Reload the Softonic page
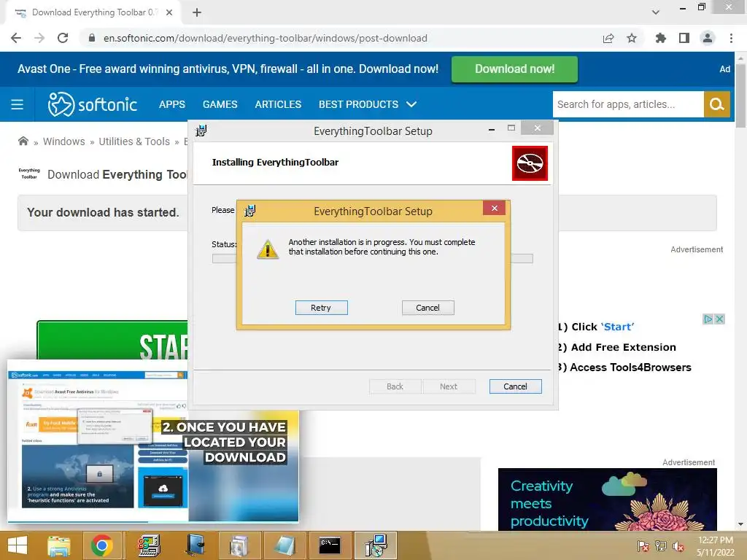747x560 pixels. click(x=63, y=38)
